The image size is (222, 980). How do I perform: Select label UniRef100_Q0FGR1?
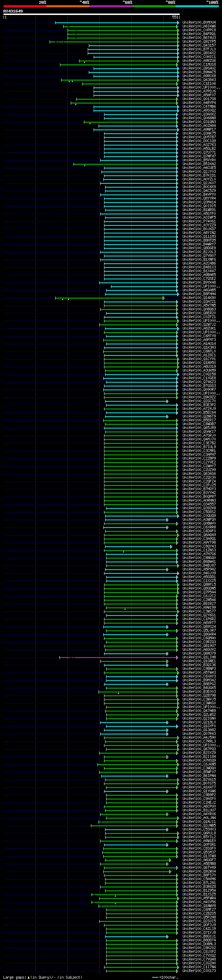199,844
